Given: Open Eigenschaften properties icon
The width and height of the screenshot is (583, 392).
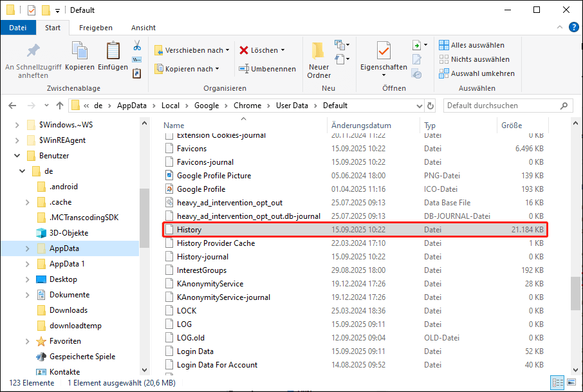Looking at the screenshot, I should (x=384, y=51).
